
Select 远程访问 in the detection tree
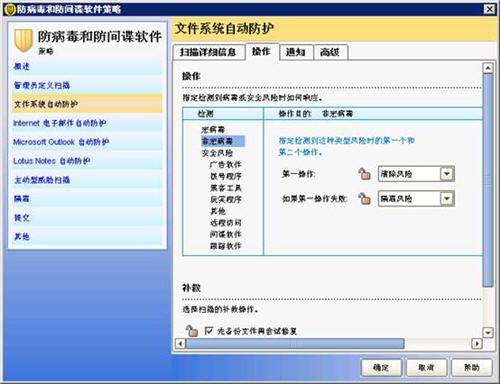pyautogui.click(x=226, y=223)
